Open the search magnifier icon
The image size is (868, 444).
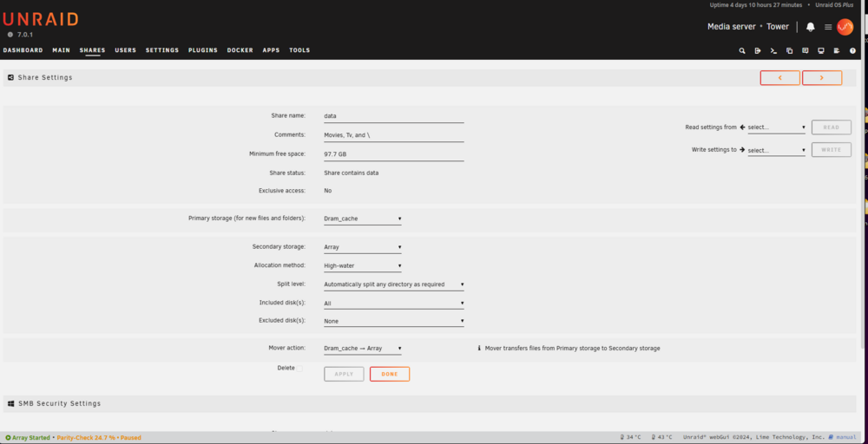pyautogui.click(x=742, y=50)
